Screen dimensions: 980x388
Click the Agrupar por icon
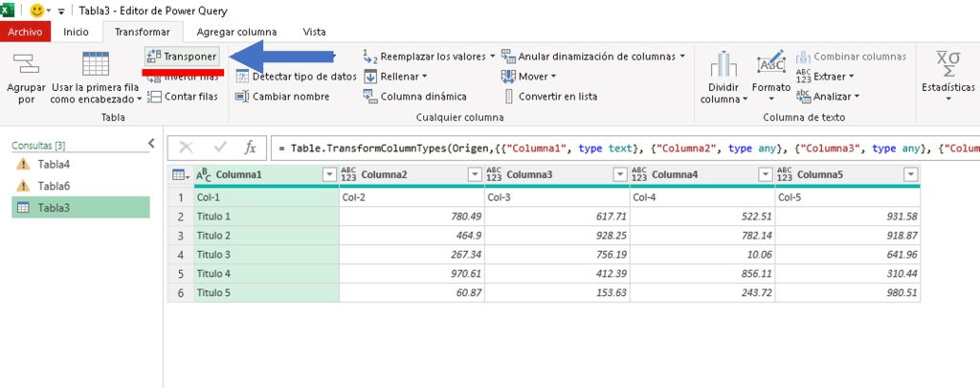click(x=26, y=64)
